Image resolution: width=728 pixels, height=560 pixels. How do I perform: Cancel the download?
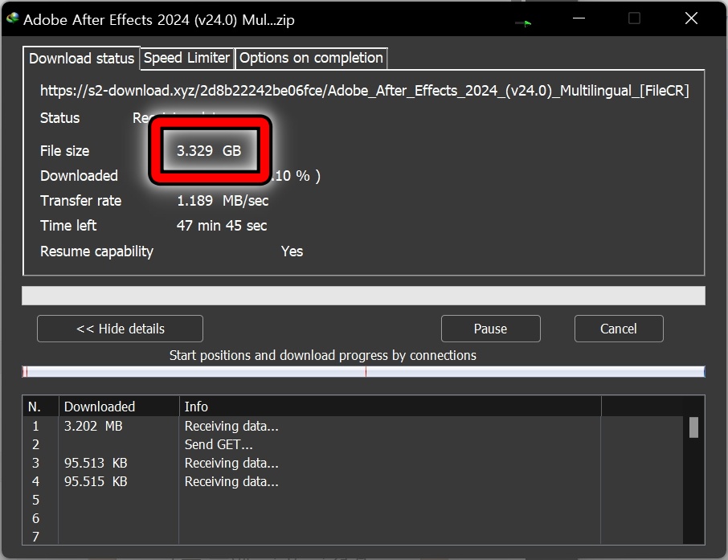[619, 329]
